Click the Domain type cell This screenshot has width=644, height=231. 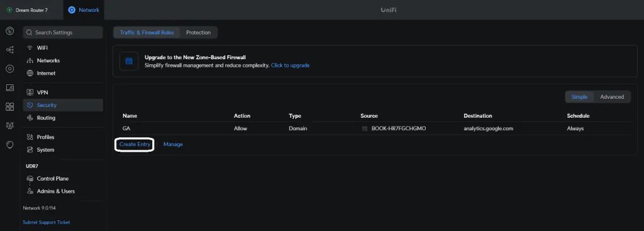coord(297,128)
